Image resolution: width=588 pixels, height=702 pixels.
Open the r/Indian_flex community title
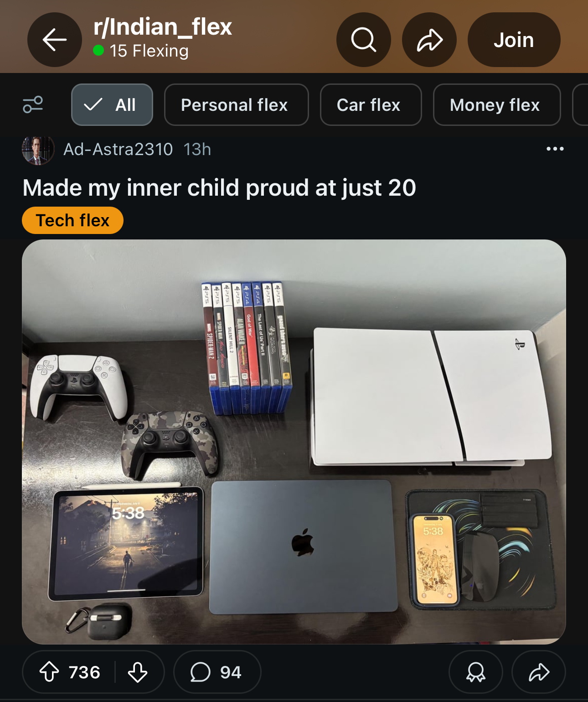tap(163, 27)
